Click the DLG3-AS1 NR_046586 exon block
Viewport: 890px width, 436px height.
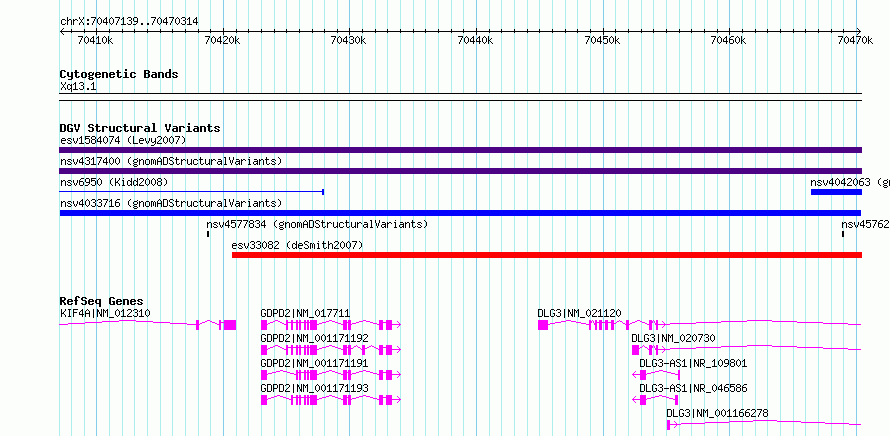click(643, 400)
